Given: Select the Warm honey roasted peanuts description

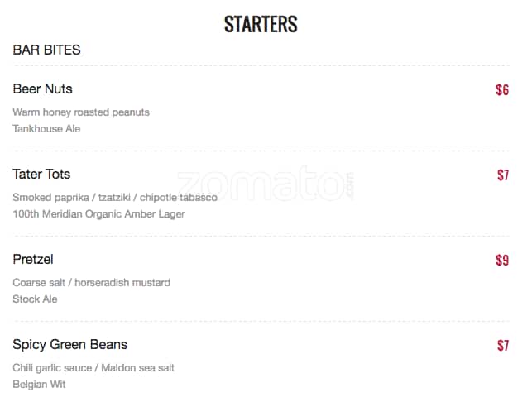Looking at the screenshot, I should [81, 112].
